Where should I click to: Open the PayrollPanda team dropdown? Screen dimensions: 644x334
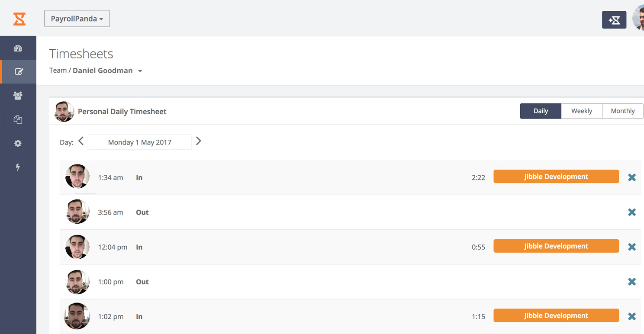pos(77,19)
